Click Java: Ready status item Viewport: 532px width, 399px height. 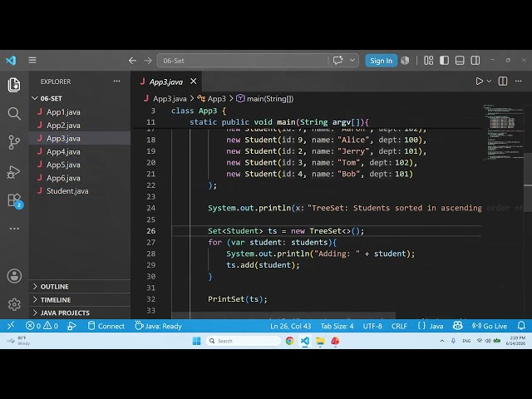tap(158, 326)
